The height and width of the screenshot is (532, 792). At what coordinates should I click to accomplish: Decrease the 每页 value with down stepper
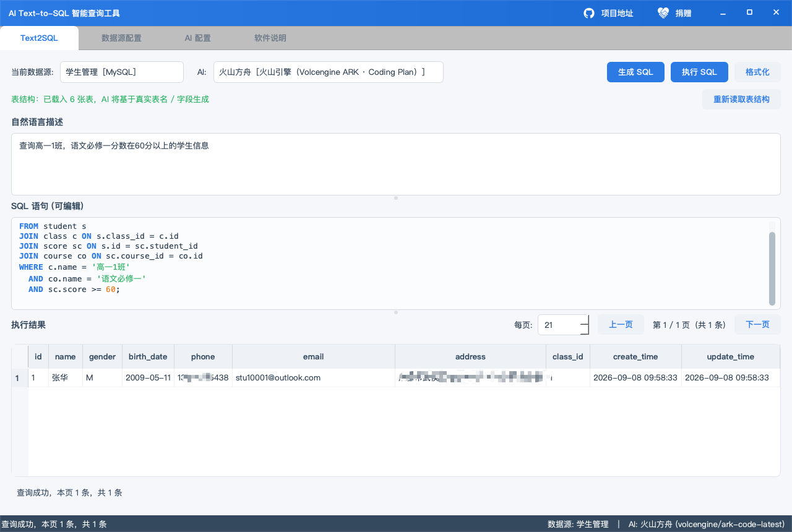585,330
